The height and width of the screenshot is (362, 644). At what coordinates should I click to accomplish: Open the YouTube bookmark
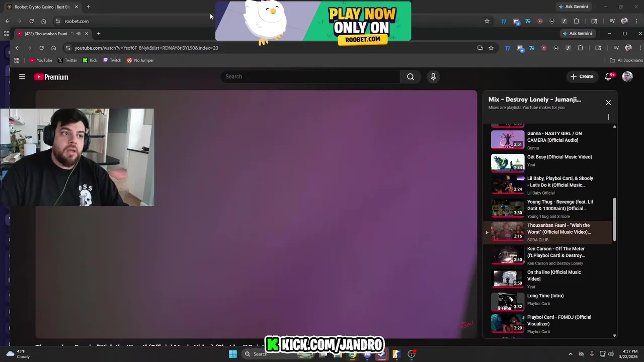[41, 60]
